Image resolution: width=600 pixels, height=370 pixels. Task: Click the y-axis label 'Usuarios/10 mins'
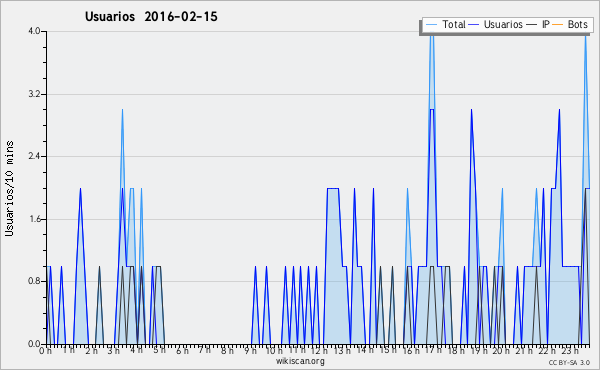click(9, 188)
